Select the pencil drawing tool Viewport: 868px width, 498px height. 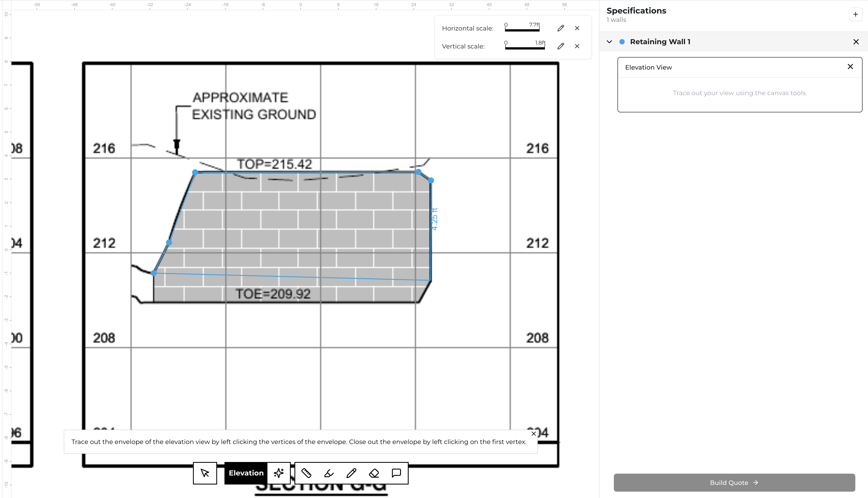pos(351,473)
